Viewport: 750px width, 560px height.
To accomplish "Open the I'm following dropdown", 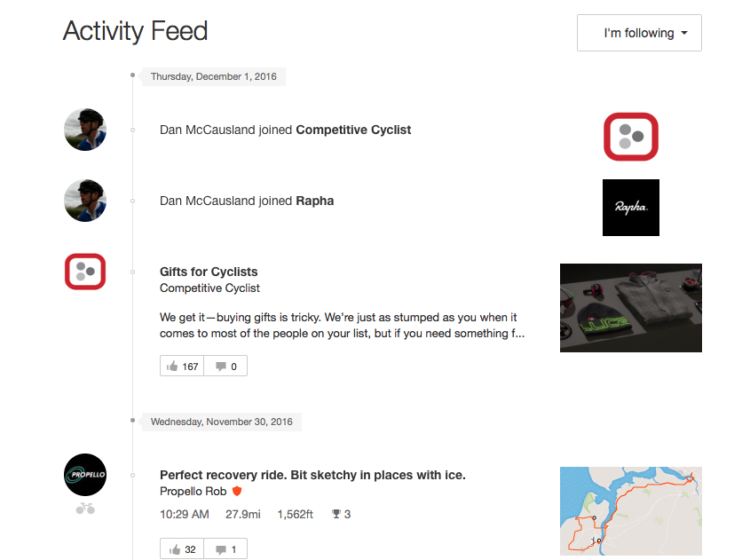I will pyautogui.click(x=639, y=33).
